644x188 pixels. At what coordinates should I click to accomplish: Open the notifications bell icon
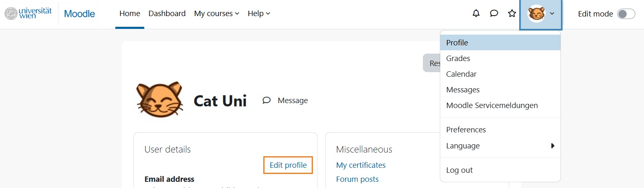click(476, 14)
